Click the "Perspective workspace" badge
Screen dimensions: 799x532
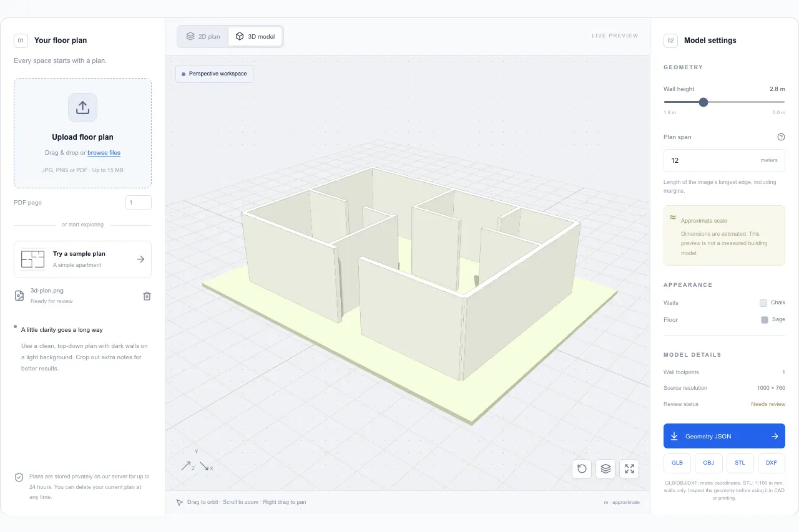214,74
